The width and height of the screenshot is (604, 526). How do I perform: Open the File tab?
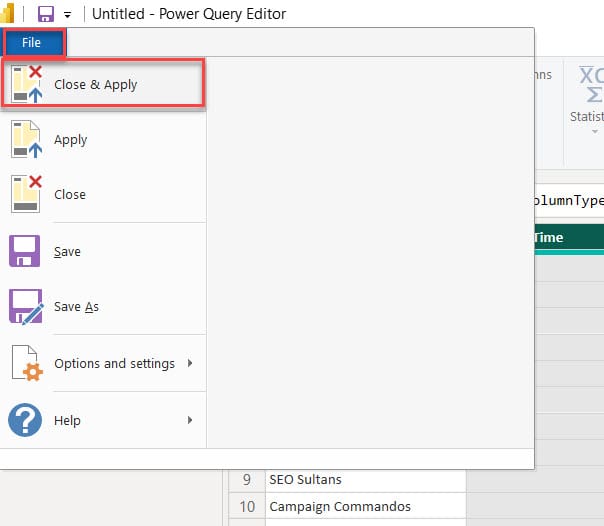click(34, 43)
